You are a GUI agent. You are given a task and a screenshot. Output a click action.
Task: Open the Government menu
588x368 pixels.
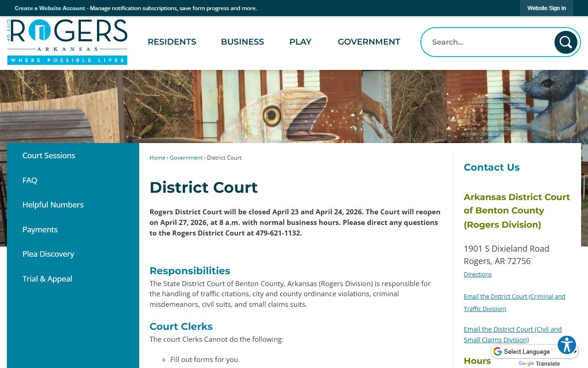coord(369,42)
